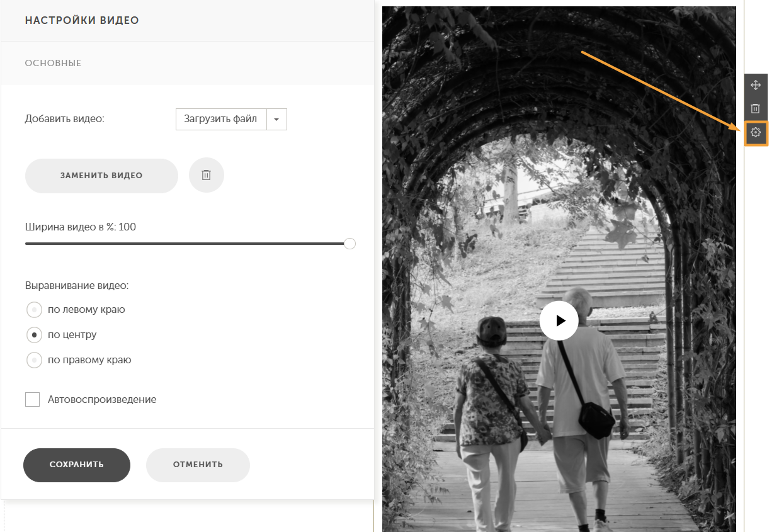Open block settings with the gear icon
This screenshot has height=532, width=779.
756,133
